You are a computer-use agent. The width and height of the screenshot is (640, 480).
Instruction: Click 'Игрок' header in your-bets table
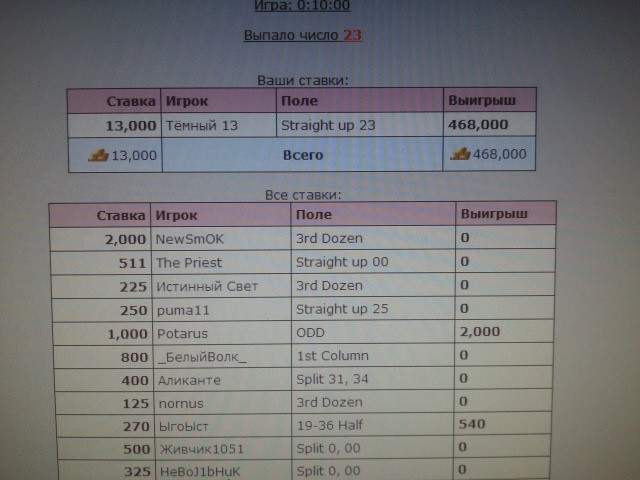pyautogui.click(x=187, y=101)
